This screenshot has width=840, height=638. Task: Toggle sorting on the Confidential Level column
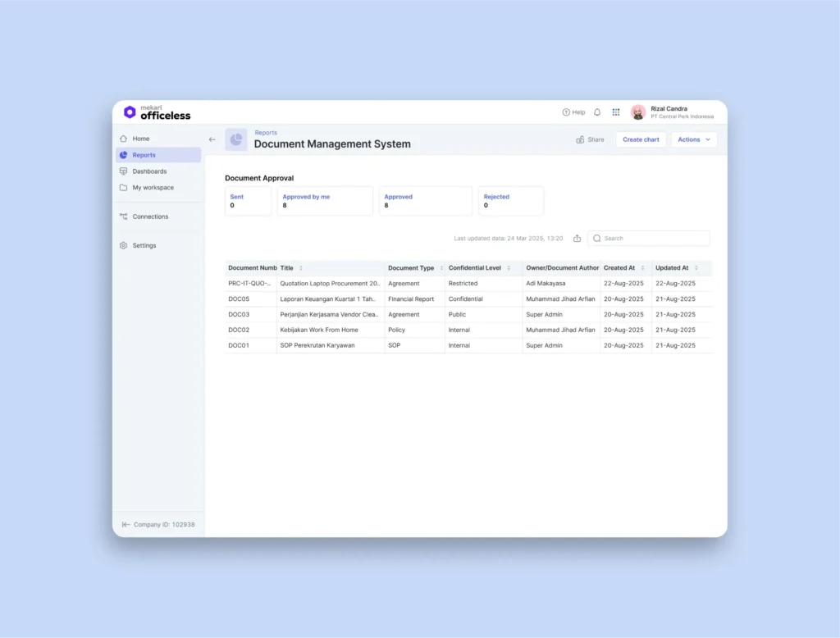[x=510, y=268]
